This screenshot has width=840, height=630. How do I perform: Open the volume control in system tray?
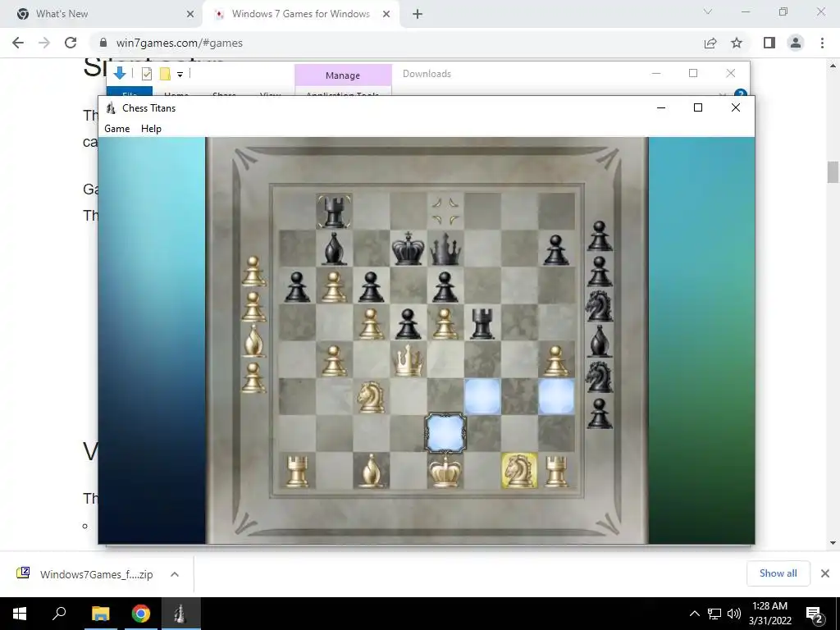click(734, 614)
